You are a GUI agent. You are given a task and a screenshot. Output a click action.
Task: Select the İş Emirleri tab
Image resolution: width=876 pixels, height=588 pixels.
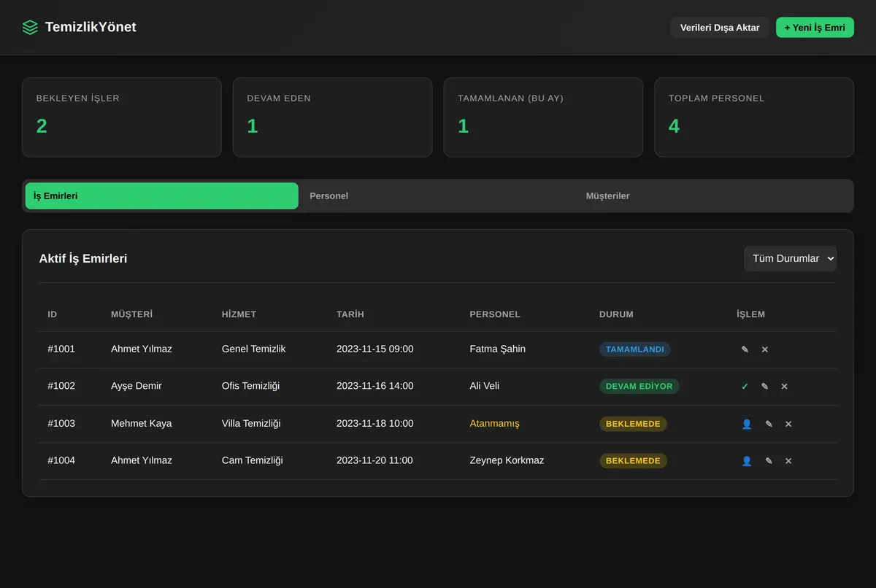click(x=162, y=196)
